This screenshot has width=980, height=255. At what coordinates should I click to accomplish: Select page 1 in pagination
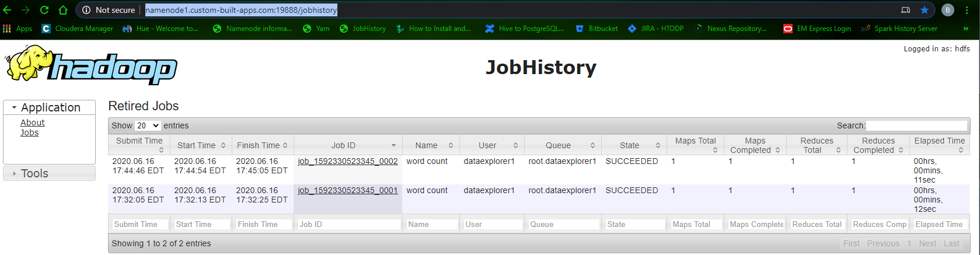pos(909,243)
